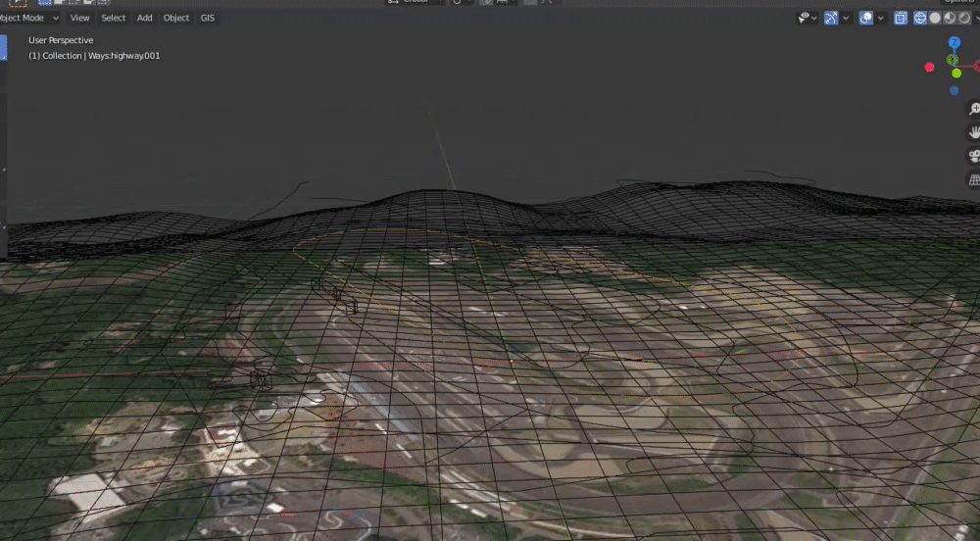Viewport: 980px width, 541px height.
Task: Click the User Perspective label
Action: 61,40
